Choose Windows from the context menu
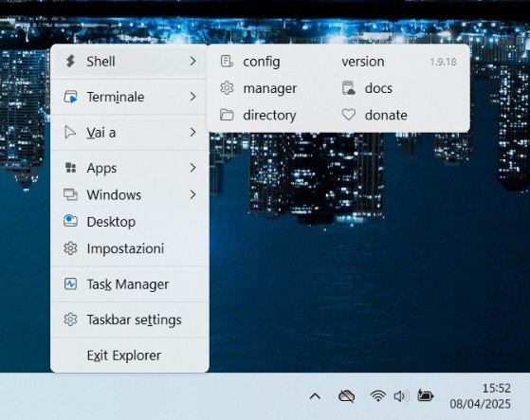This screenshot has width=530, height=420. click(x=130, y=194)
